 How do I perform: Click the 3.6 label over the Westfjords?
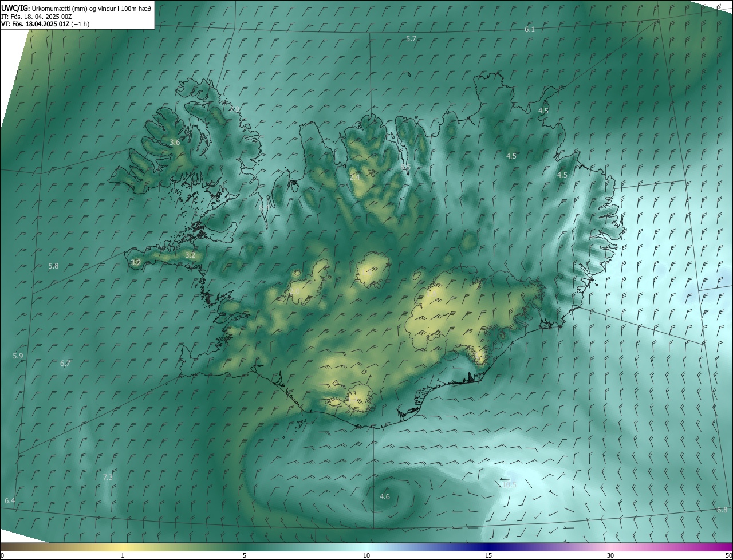tap(175, 142)
